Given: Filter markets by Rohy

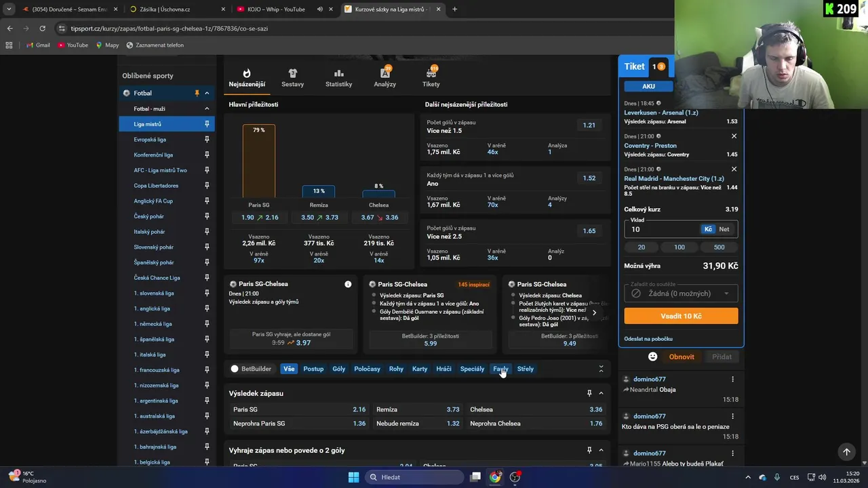Looking at the screenshot, I should [396, 369].
